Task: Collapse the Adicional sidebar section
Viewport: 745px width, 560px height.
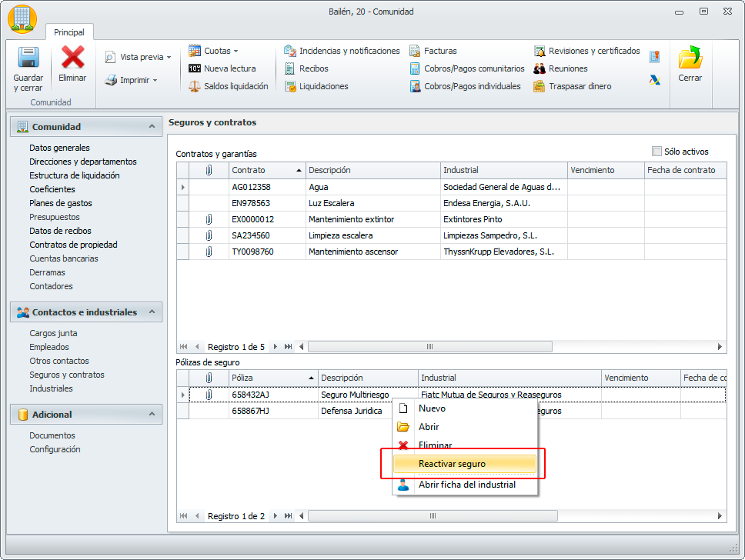Action: point(152,414)
